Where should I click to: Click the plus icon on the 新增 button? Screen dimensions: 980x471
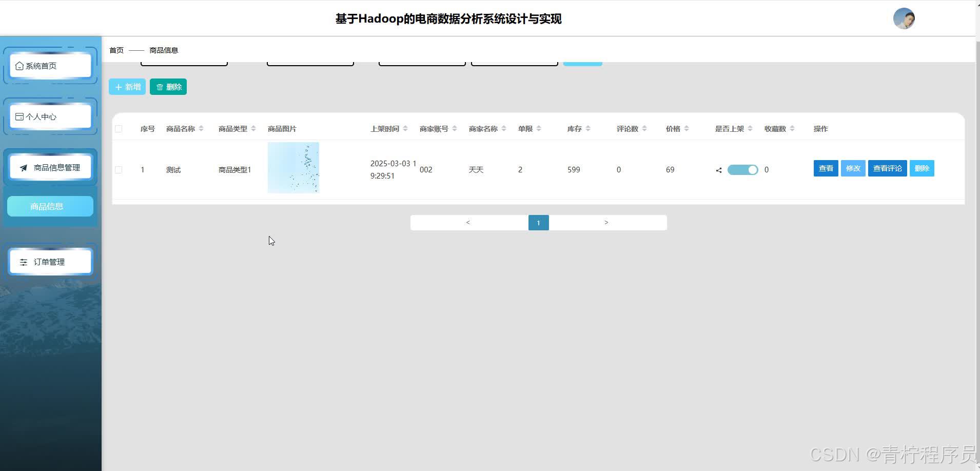(119, 87)
